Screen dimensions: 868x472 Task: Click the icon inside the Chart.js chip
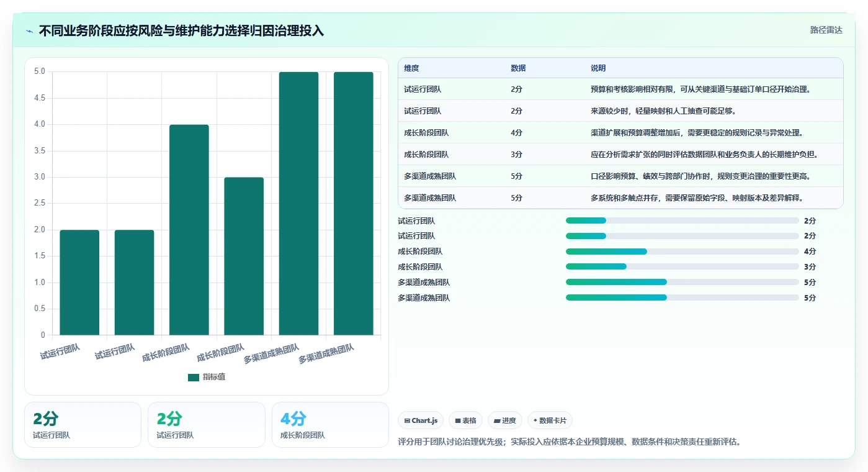407,420
